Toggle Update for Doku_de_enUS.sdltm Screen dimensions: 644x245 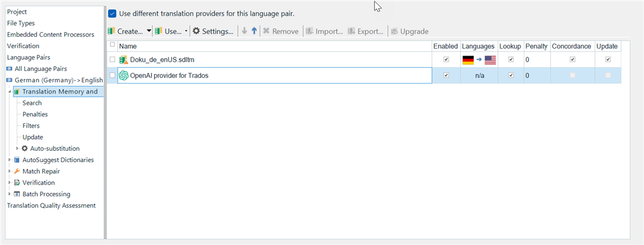pyautogui.click(x=608, y=60)
